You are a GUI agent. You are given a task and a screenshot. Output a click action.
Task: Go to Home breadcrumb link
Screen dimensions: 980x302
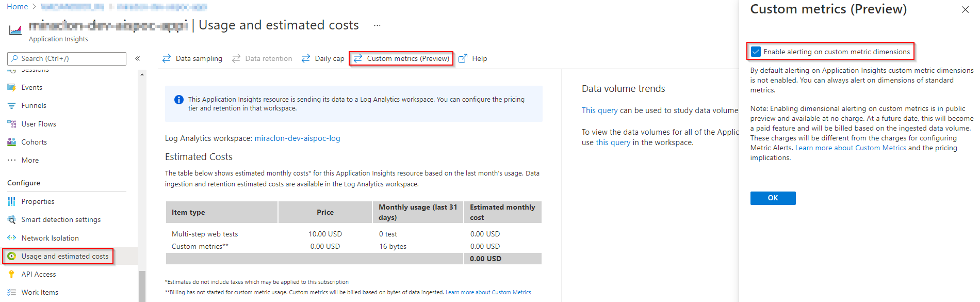click(17, 7)
